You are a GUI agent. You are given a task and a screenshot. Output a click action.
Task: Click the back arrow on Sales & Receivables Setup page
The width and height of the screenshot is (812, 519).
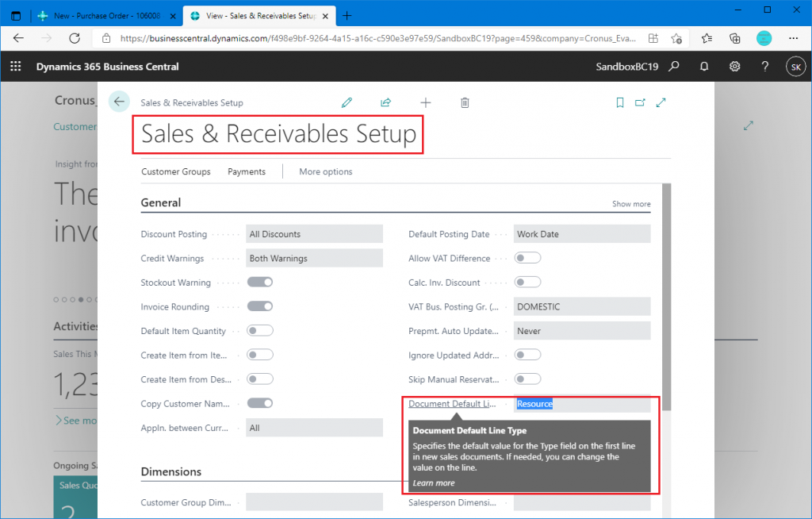pyautogui.click(x=119, y=102)
